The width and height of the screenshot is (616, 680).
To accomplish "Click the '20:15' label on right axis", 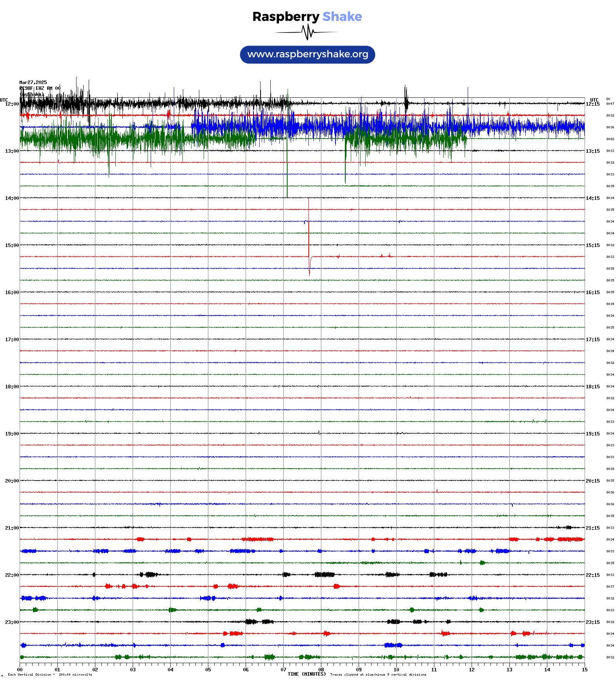I will point(593,481).
